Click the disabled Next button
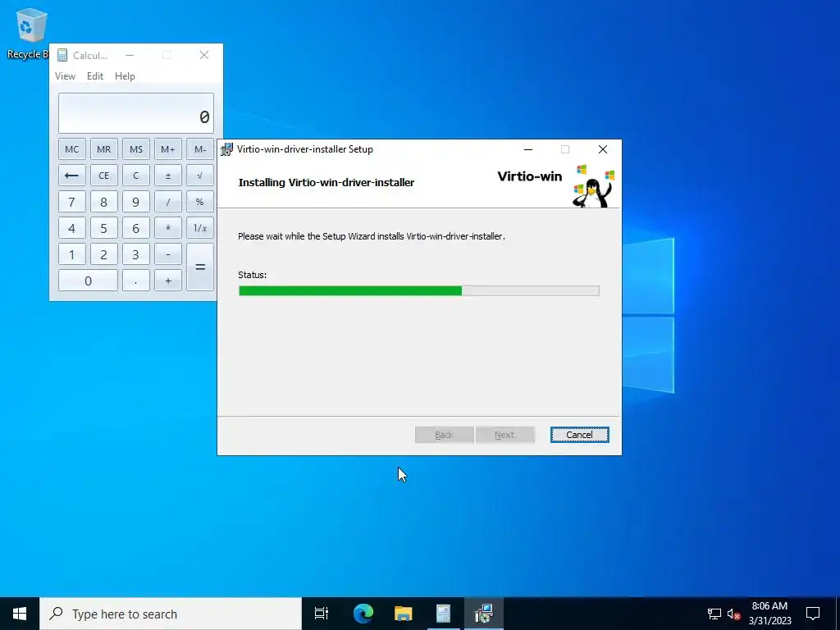This screenshot has height=630, width=840. point(504,435)
